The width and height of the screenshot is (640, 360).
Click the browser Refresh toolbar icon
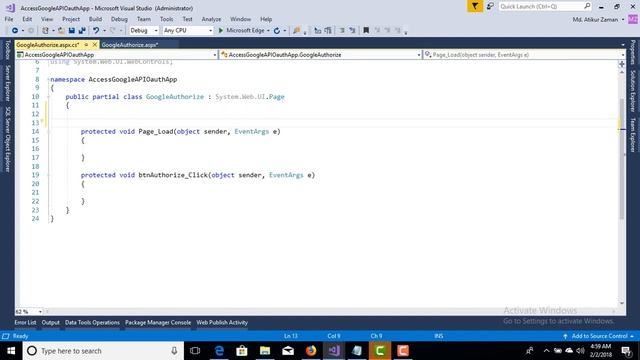click(x=277, y=31)
